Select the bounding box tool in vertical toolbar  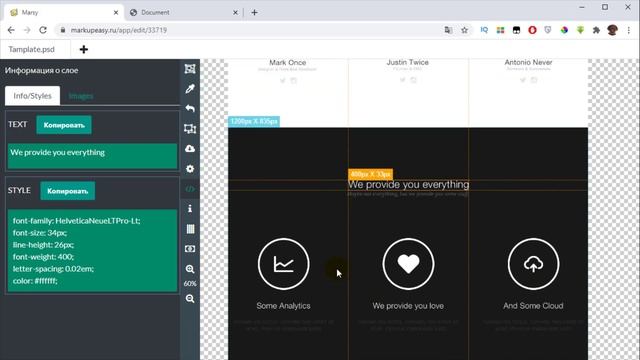click(x=190, y=69)
